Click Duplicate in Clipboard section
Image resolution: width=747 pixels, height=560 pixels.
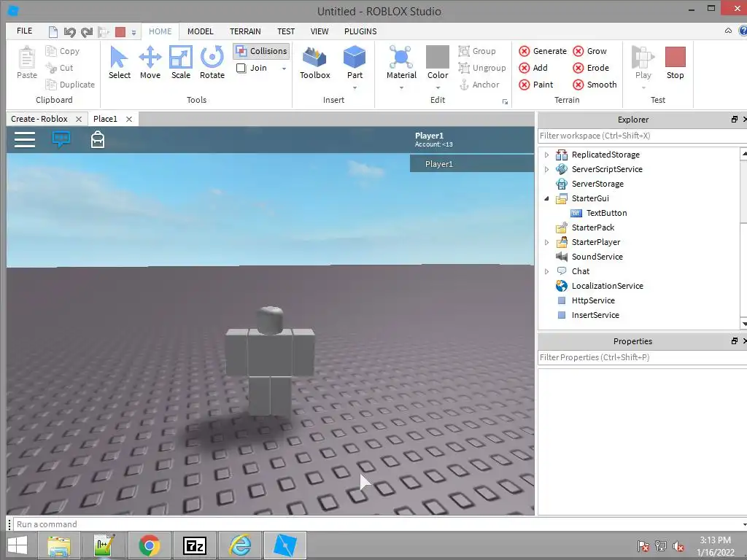pos(70,85)
